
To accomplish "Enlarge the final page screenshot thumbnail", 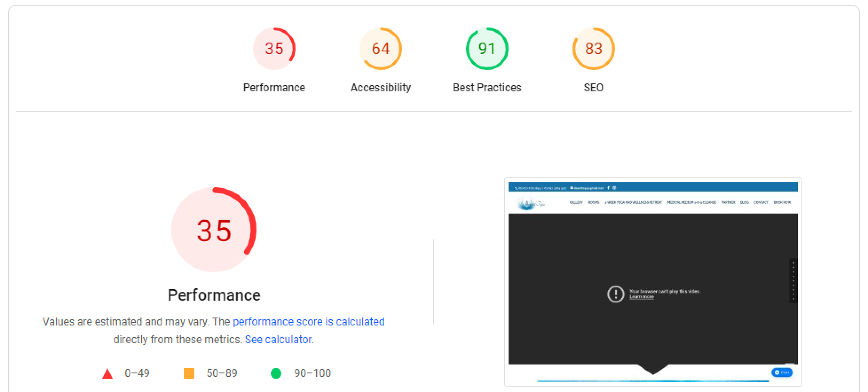I will [x=653, y=282].
